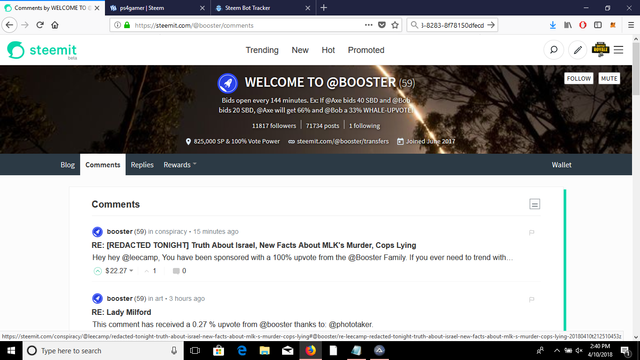The image size is (640, 360).
Task: Click the pencil icon to submit a story
Action: tap(577, 50)
